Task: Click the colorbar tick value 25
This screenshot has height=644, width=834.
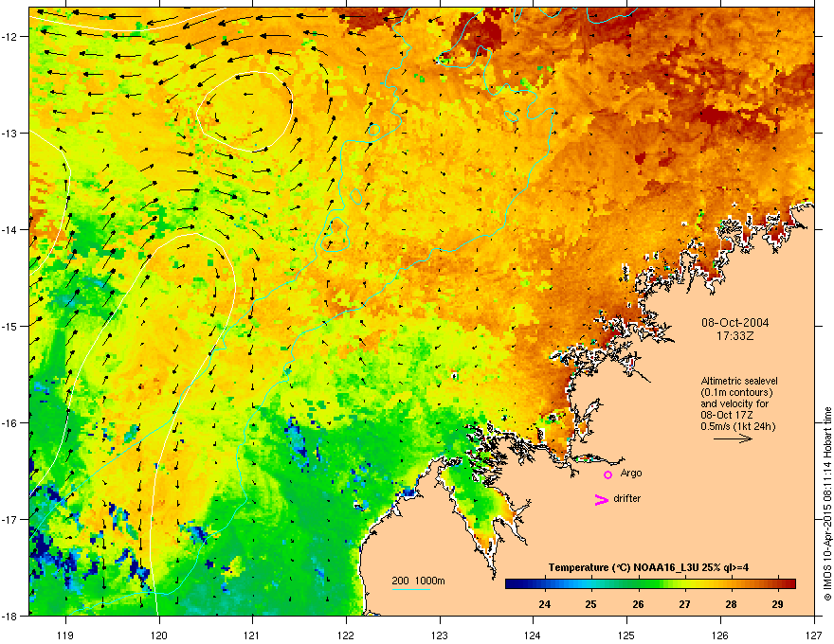Action: click(x=591, y=604)
